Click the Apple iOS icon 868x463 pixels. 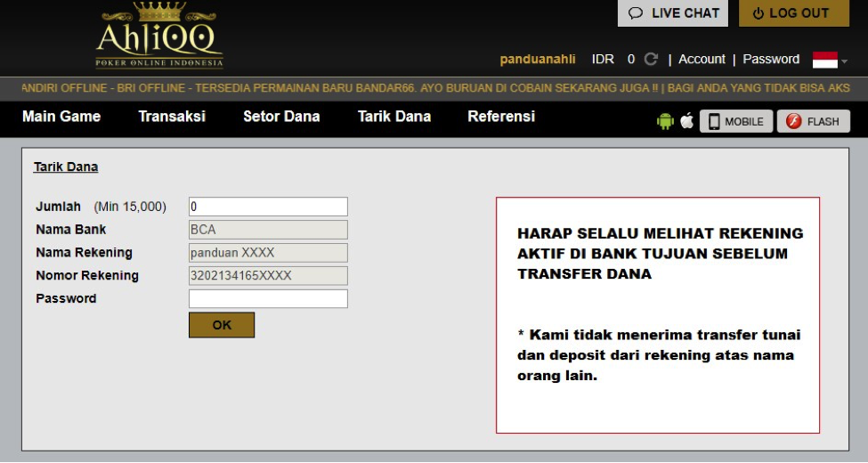pyautogui.click(x=686, y=122)
